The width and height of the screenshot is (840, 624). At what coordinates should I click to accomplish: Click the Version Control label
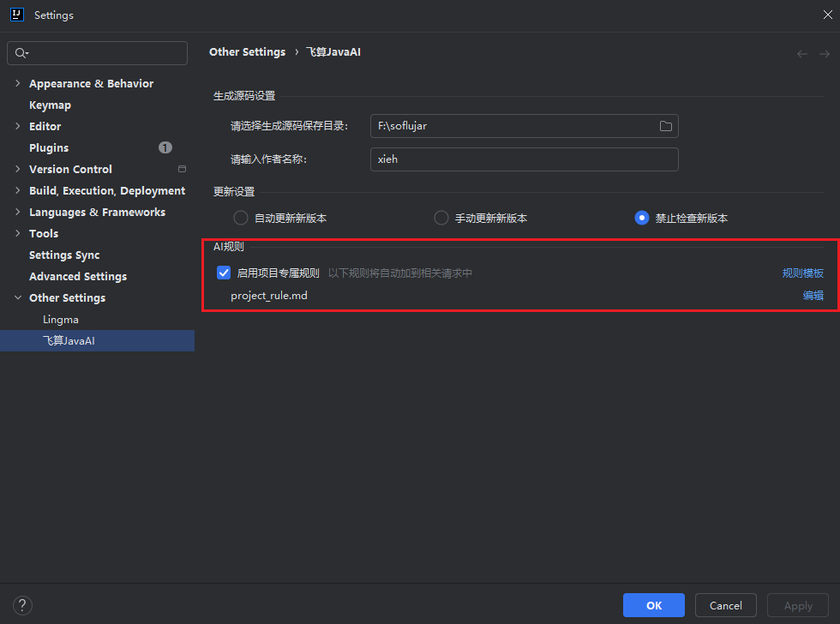(x=70, y=169)
